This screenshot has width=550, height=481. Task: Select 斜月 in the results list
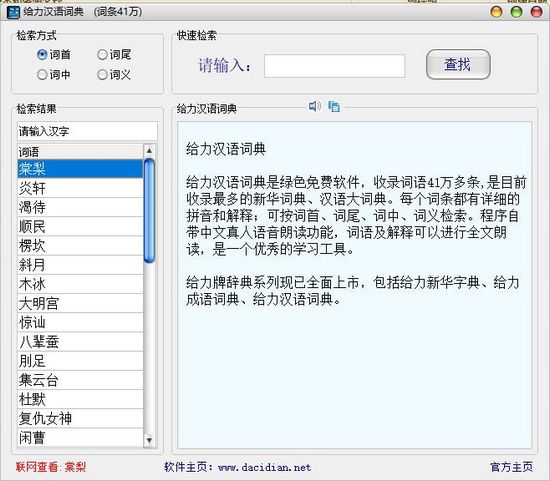click(x=80, y=265)
